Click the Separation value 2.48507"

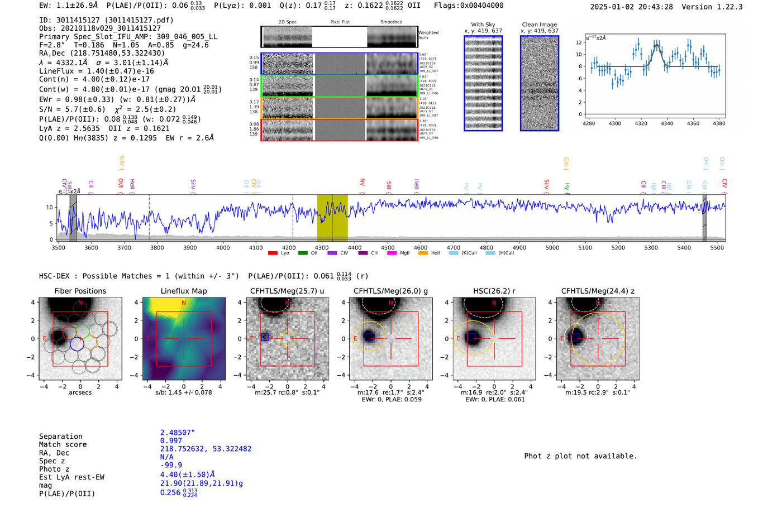pos(177,433)
